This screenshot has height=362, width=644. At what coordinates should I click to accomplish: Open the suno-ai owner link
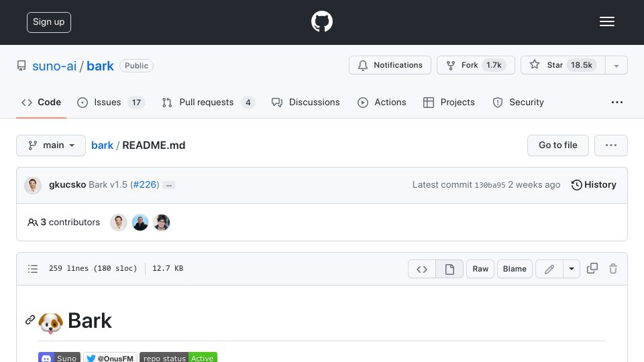point(54,66)
